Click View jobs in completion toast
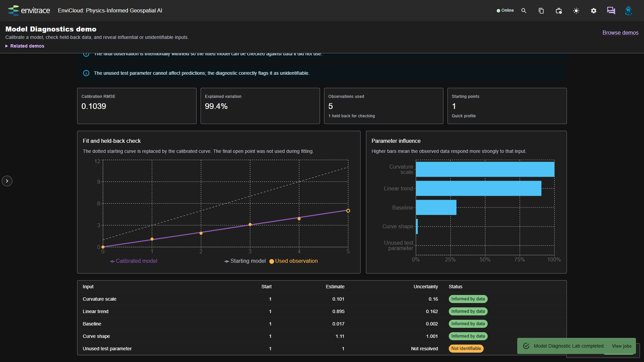 point(621,346)
